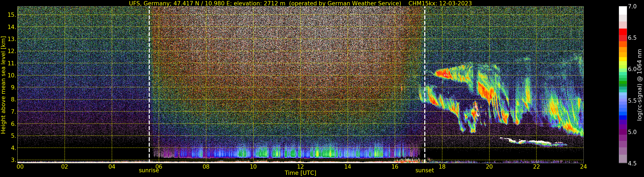Click the time axis tick '04'

(x=112, y=167)
